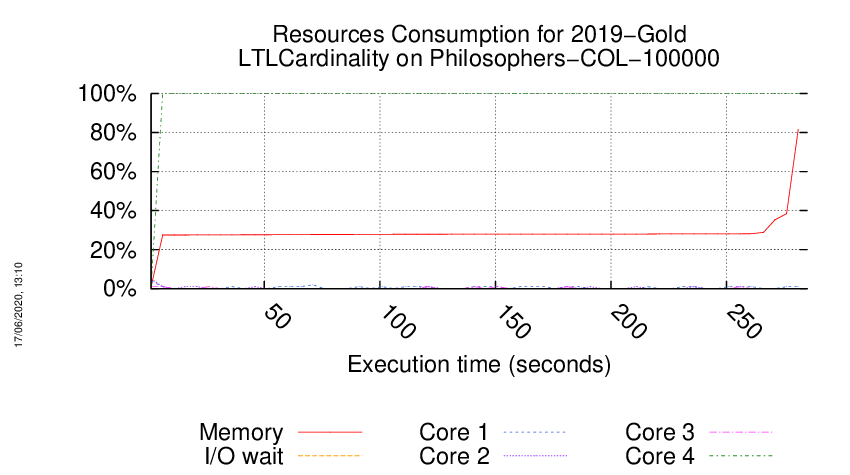
Task: Click the 200 x-axis tick label
Action: [x=629, y=322]
